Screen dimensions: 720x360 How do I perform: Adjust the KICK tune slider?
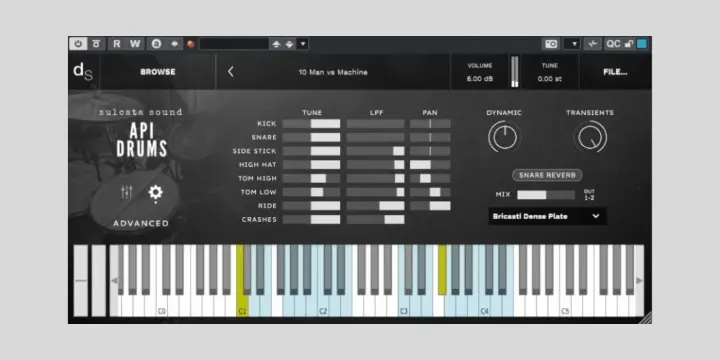[311, 124]
